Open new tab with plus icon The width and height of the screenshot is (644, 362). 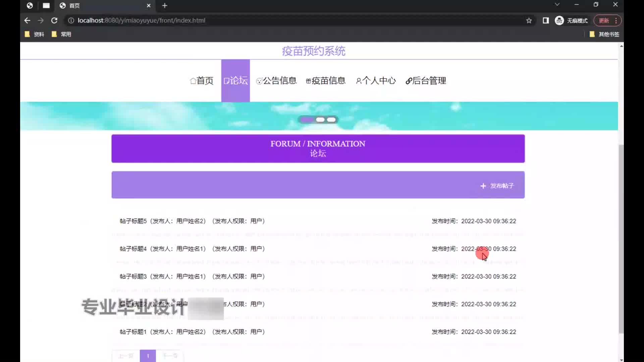click(164, 5)
